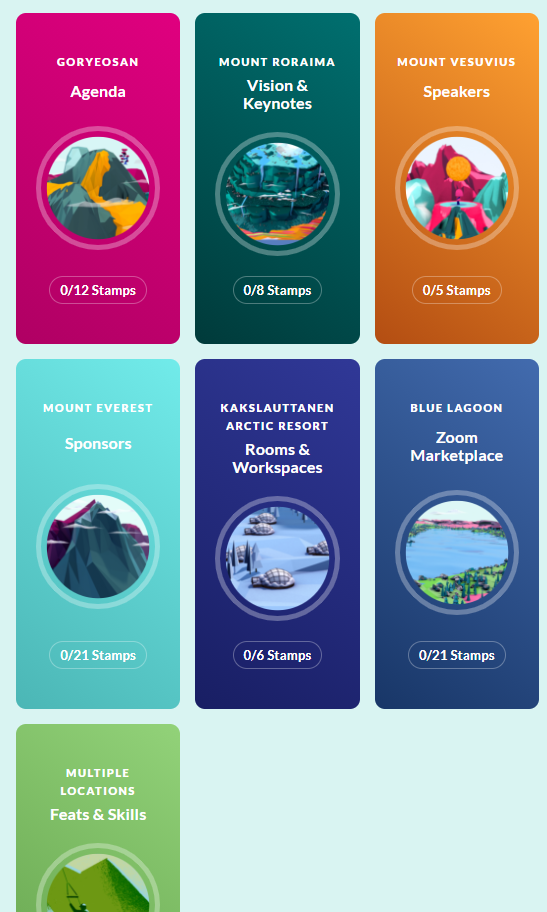Screen dimensions: 547x912
Task: Open the Mount Everest peak illustration
Action: click(x=98, y=546)
